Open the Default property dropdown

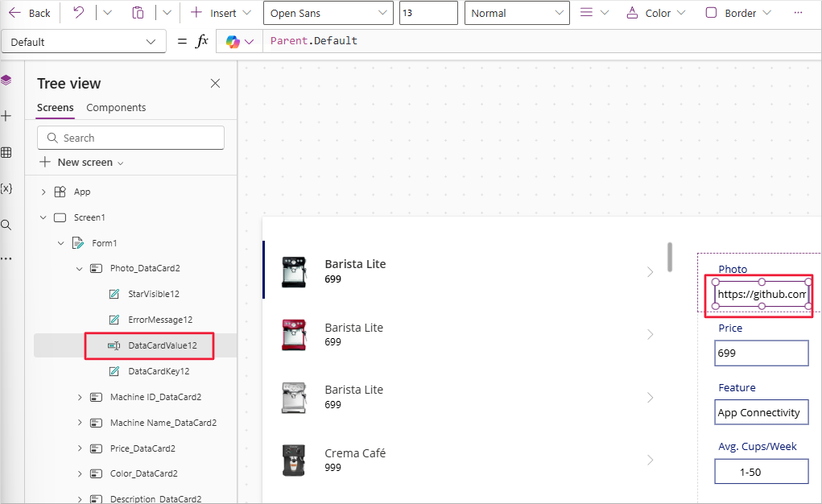(x=84, y=42)
